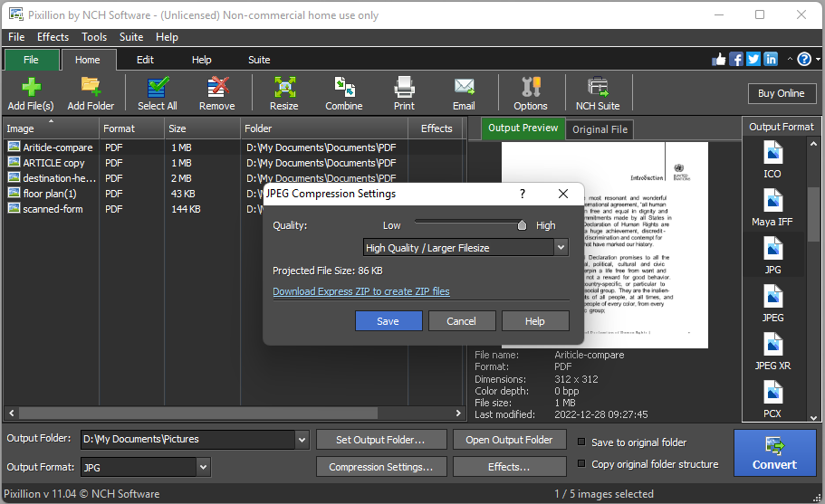Click Cancel in the compression dialog
The width and height of the screenshot is (825, 504).
pyautogui.click(x=462, y=321)
